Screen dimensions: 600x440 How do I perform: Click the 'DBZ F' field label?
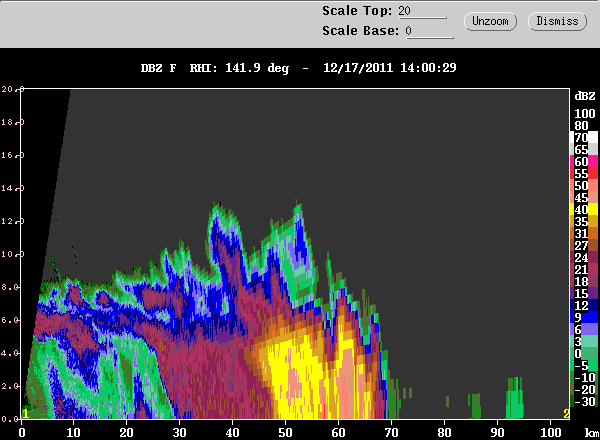click(158, 68)
